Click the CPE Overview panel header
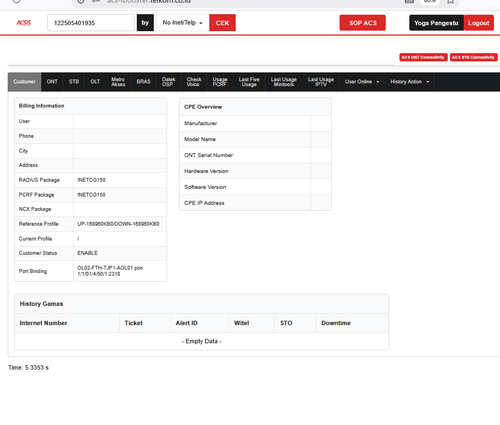500x425 pixels. (255, 107)
